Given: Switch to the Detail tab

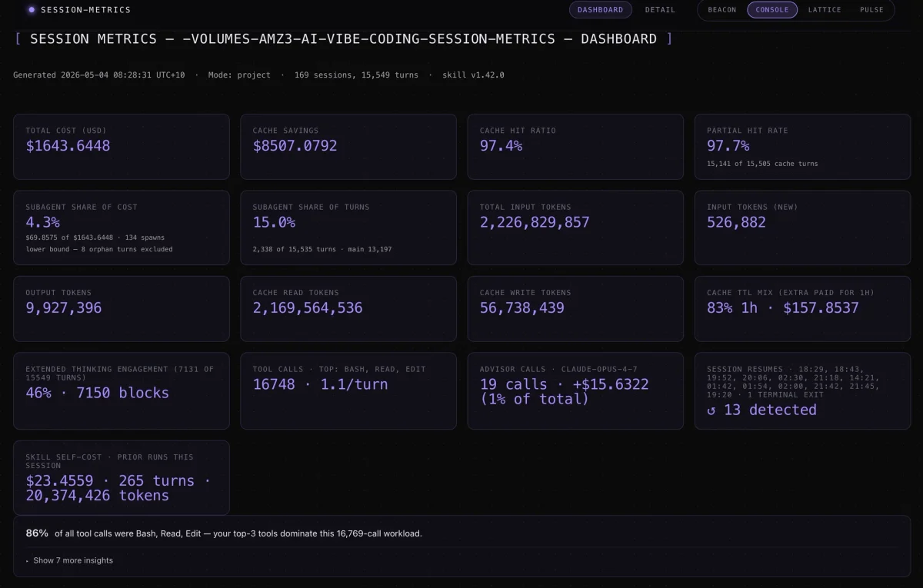Looking at the screenshot, I should [660, 10].
